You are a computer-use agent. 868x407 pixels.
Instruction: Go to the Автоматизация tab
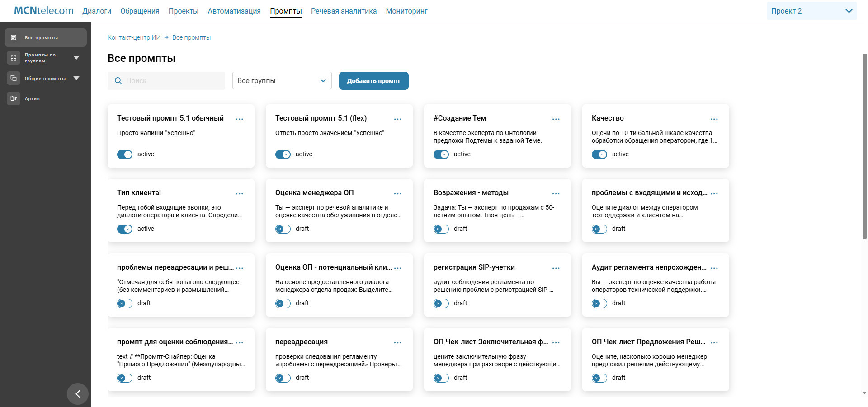pyautogui.click(x=234, y=11)
